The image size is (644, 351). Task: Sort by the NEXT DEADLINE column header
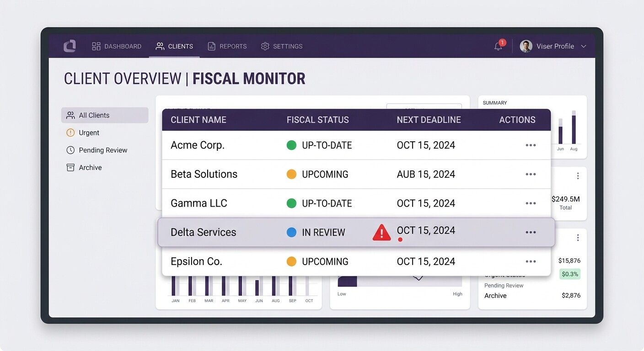[429, 120]
